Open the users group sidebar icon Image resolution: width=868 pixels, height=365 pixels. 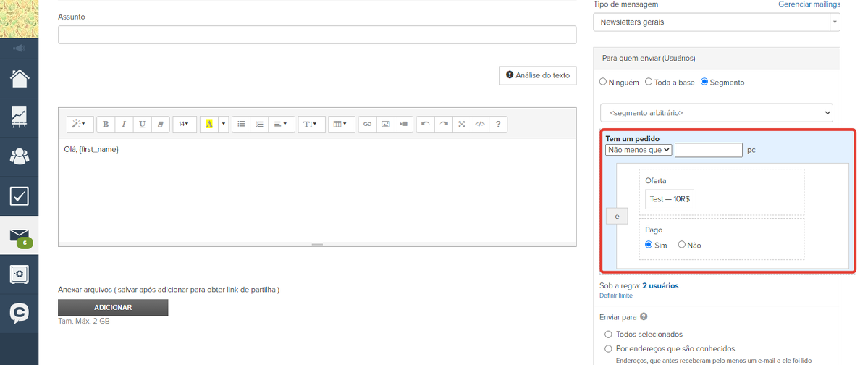19,156
